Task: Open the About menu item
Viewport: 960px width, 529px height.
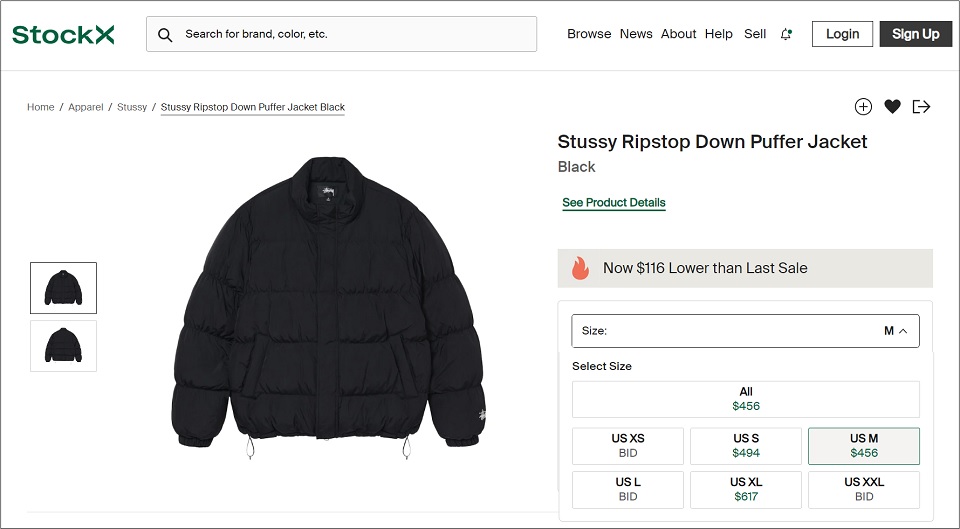Action: pos(678,34)
